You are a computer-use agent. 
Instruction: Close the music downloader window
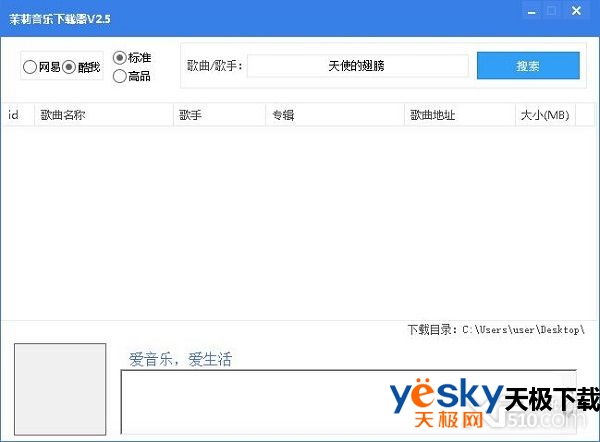[x=577, y=11]
